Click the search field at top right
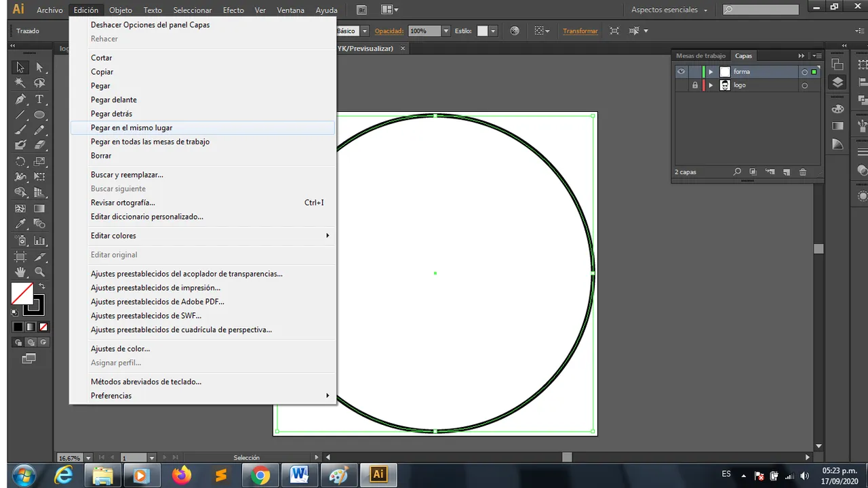 [761, 9]
